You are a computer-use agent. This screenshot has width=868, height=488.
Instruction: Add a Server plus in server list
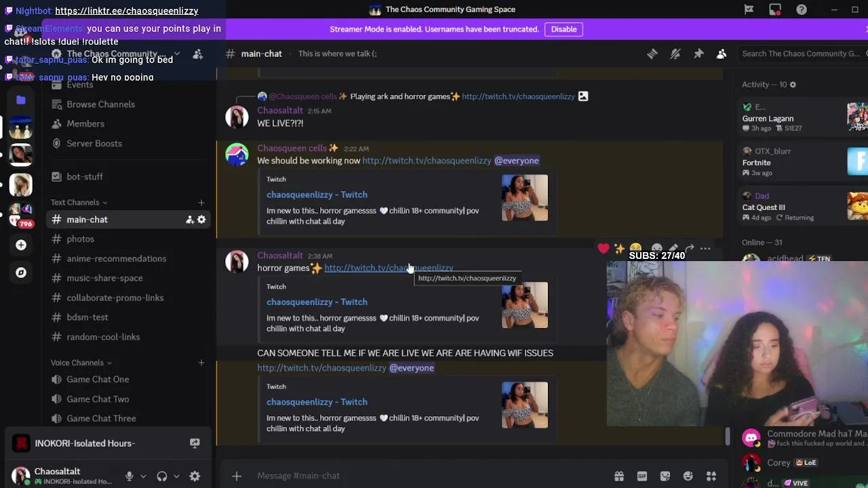click(x=21, y=245)
